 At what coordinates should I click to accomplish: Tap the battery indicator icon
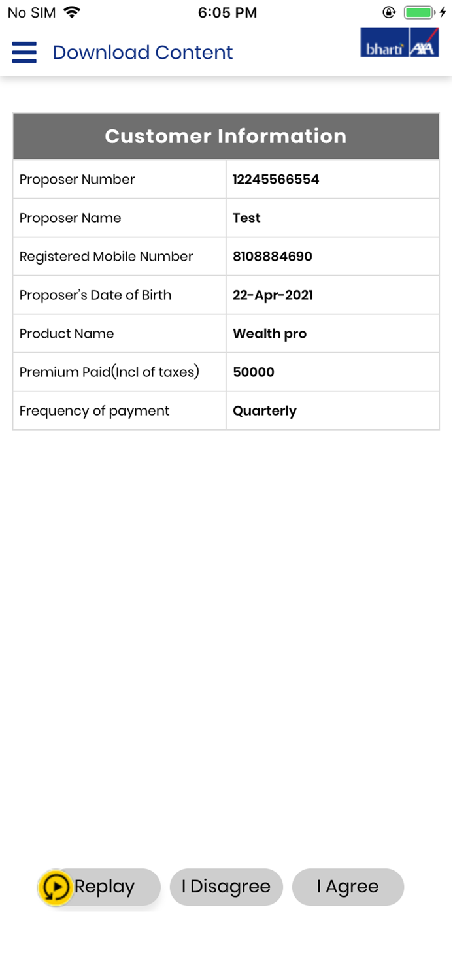[418, 12]
